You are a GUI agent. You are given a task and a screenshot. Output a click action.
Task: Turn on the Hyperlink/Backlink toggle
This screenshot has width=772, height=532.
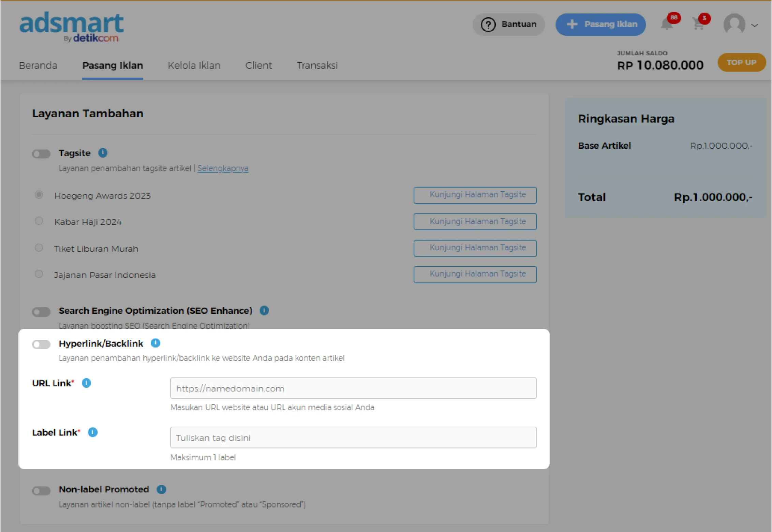(x=41, y=344)
